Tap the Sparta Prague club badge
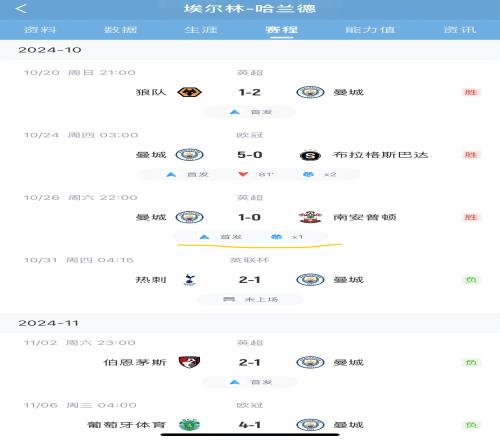This screenshot has width=500, height=440. pos(310,155)
